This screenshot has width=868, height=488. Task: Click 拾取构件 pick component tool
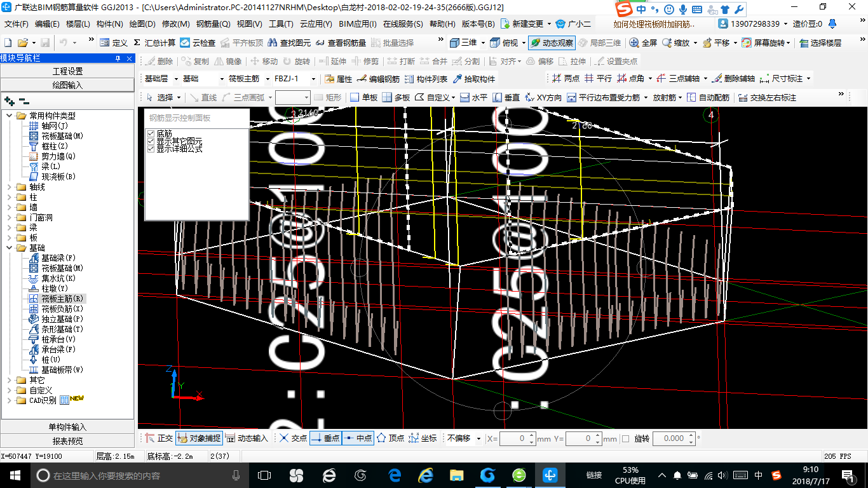click(x=473, y=79)
